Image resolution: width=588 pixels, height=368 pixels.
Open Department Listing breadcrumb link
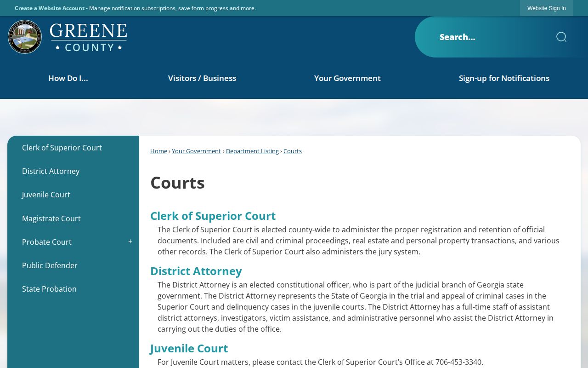point(252,151)
